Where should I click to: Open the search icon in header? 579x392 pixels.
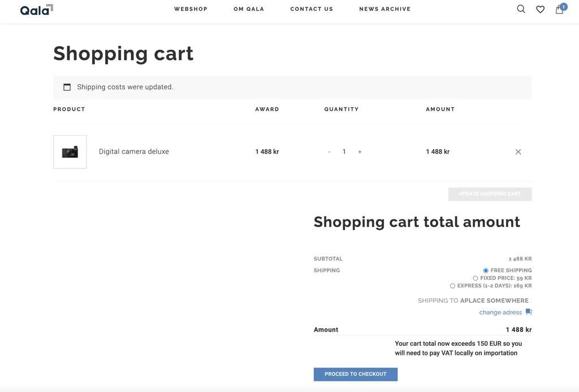click(521, 9)
